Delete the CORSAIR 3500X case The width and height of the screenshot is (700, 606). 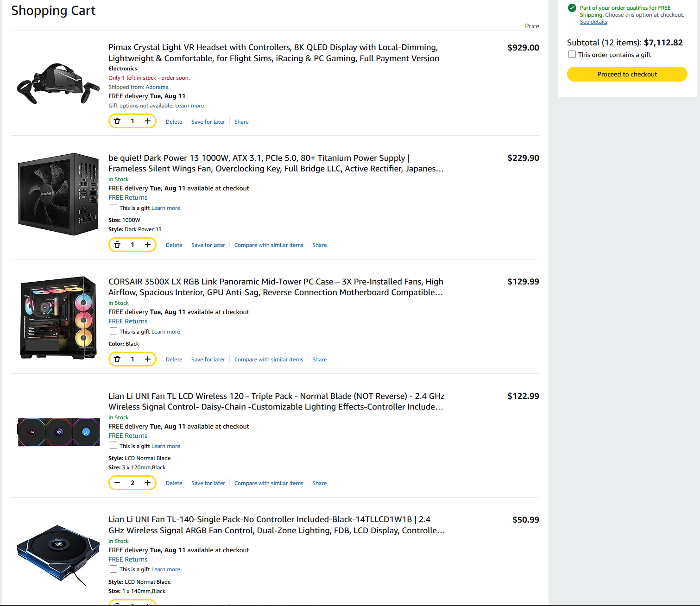point(174,360)
